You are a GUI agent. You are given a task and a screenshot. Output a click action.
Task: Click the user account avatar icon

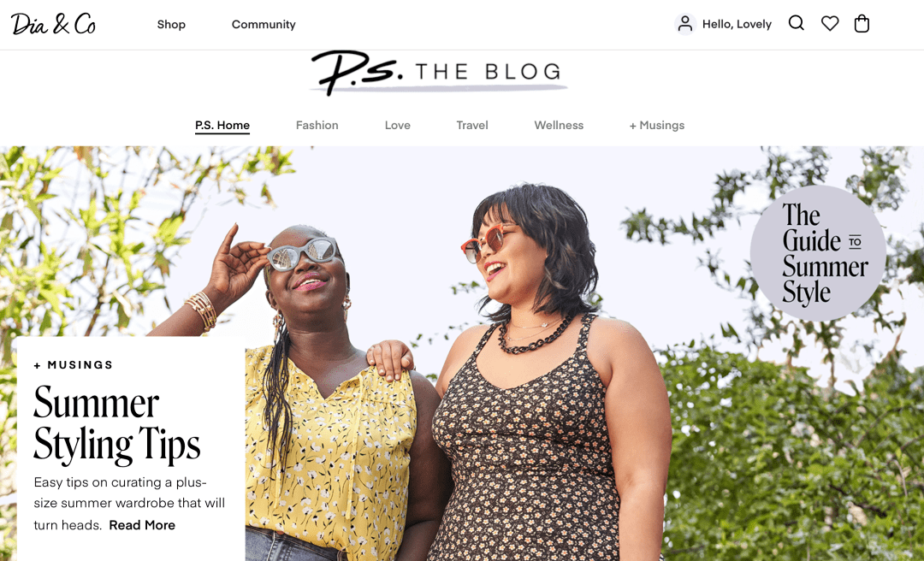pyautogui.click(x=685, y=24)
